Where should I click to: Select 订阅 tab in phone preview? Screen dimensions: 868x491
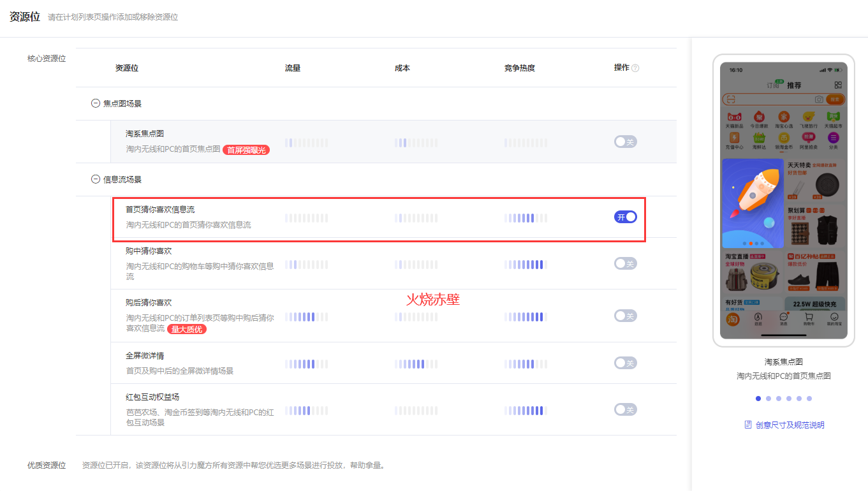point(773,85)
